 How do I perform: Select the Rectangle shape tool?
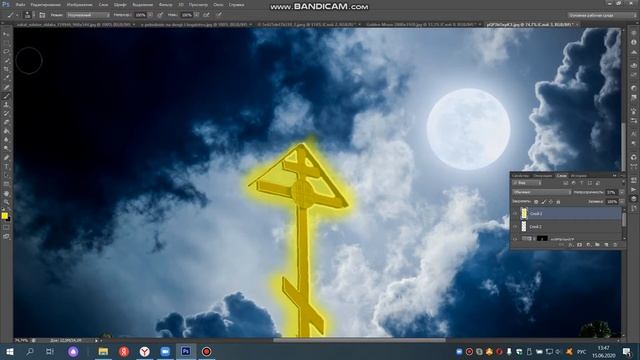tap(6, 184)
